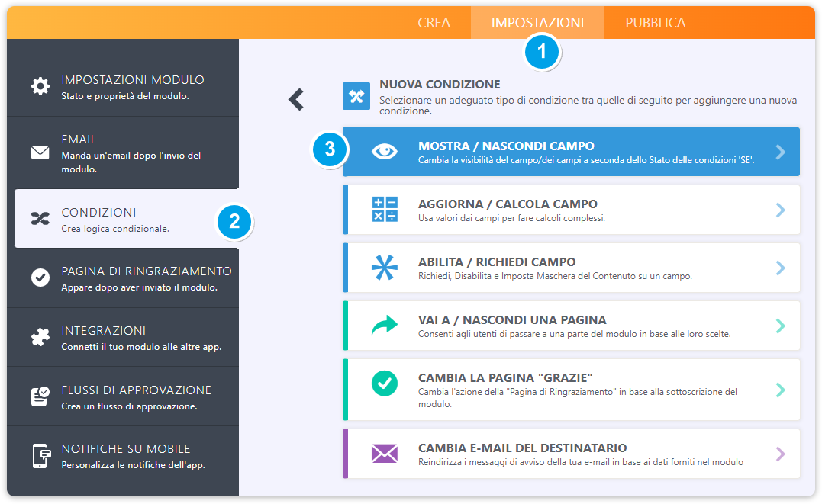Screen dimensions: 822x504
Task: Click the calculator icon for Aggiorna / Calcola Campo
Action: pos(384,210)
